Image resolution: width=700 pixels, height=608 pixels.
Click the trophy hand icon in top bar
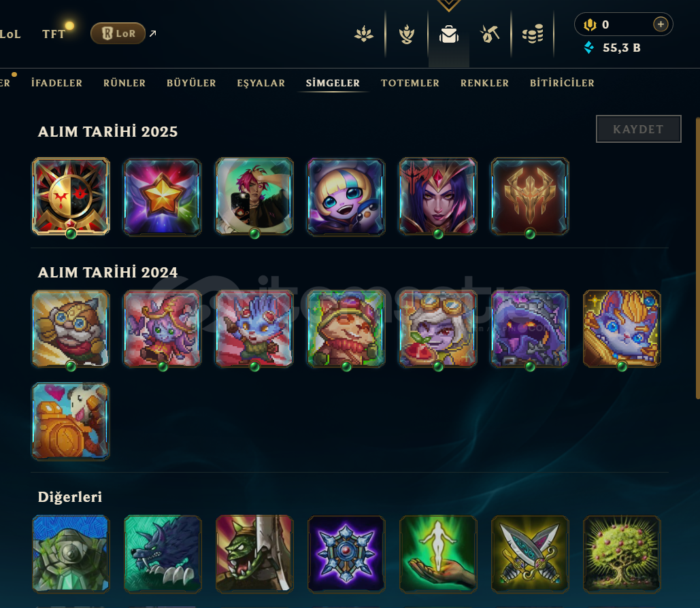(407, 35)
